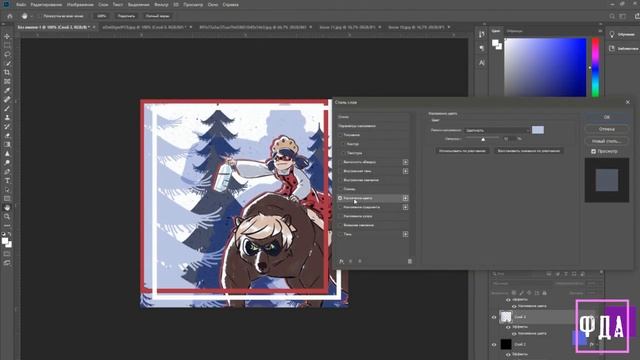The height and width of the screenshot is (360, 640).
Task: Select the Brush tool
Action: (x=7, y=108)
